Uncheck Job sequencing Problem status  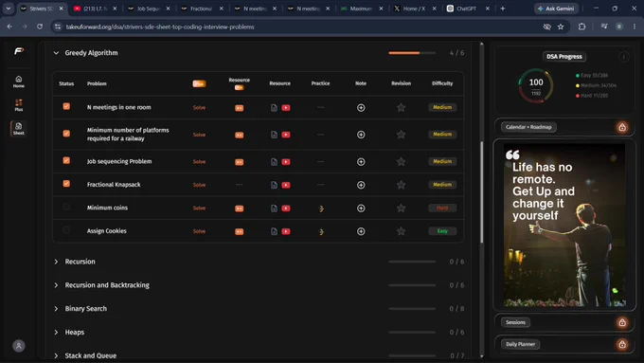66,161
